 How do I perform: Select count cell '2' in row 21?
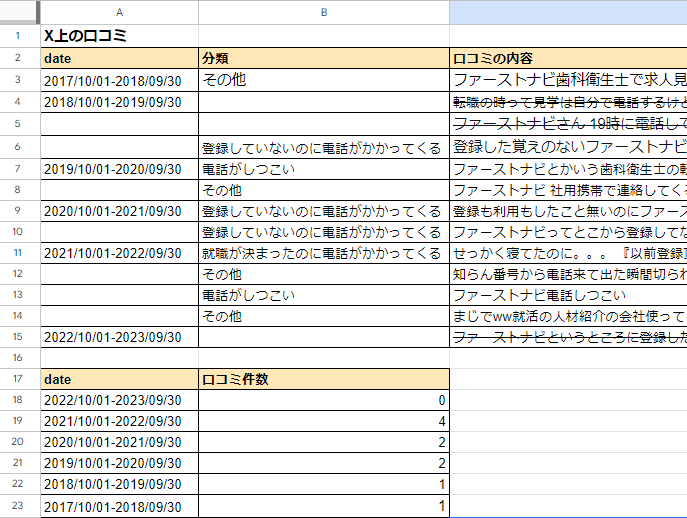(x=324, y=463)
